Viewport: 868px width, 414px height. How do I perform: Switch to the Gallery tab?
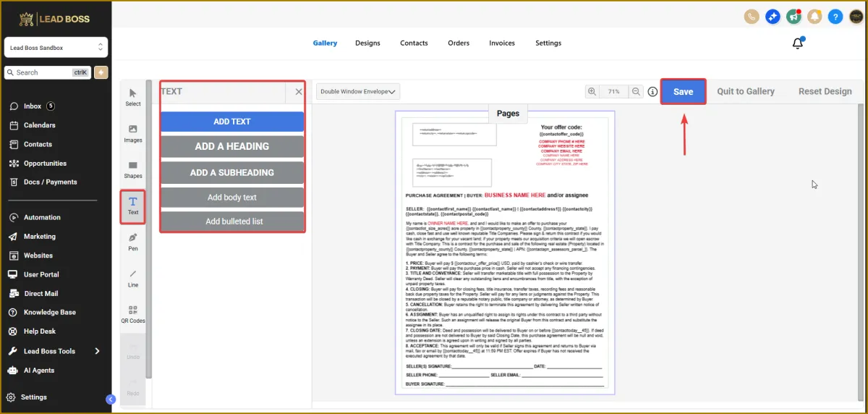[325, 43]
